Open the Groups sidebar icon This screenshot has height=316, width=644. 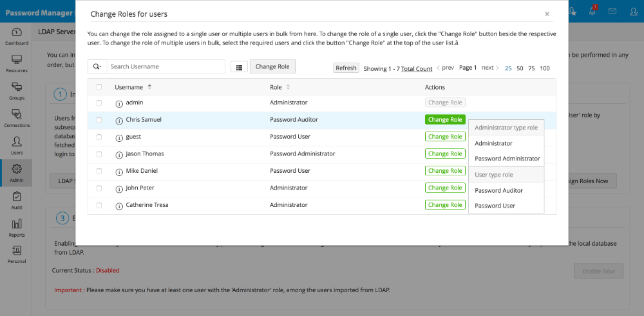17,91
